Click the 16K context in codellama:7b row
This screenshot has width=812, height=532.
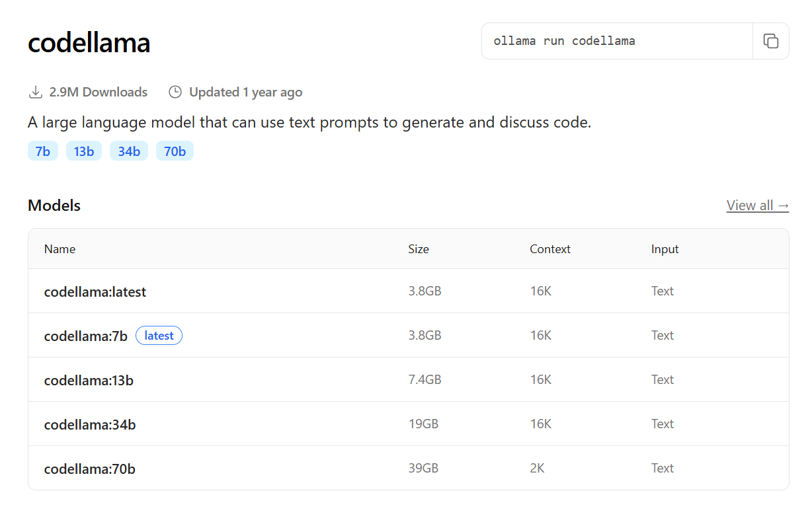point(540,336)
